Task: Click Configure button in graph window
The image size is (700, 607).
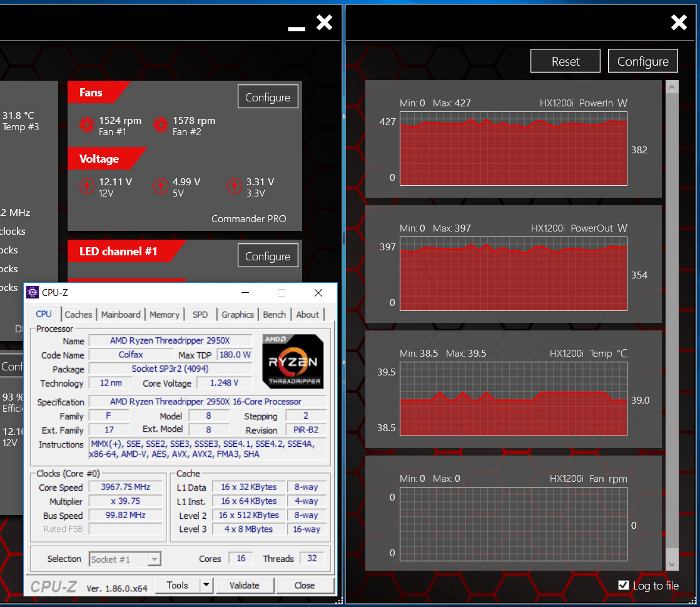Action: point(643,61)
